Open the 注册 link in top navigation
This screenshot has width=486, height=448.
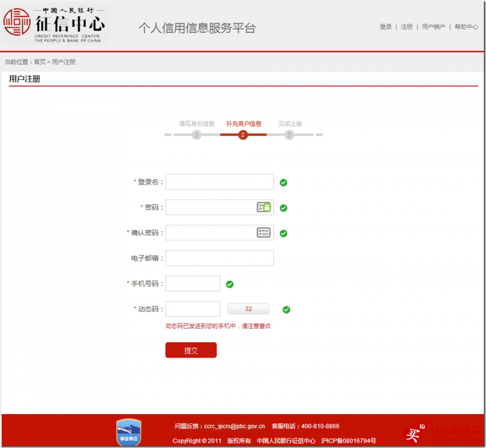[406, 27]
